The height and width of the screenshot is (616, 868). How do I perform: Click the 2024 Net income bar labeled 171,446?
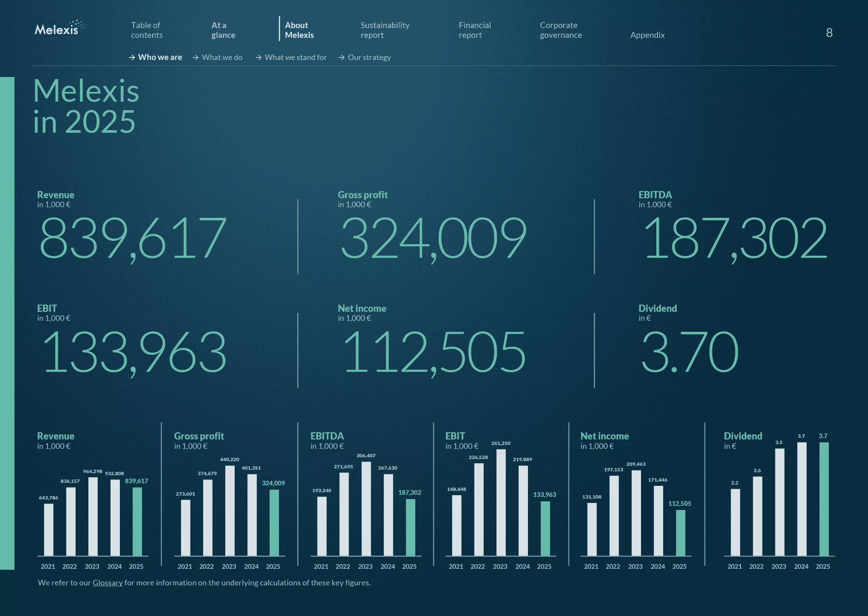click(658, 521)
